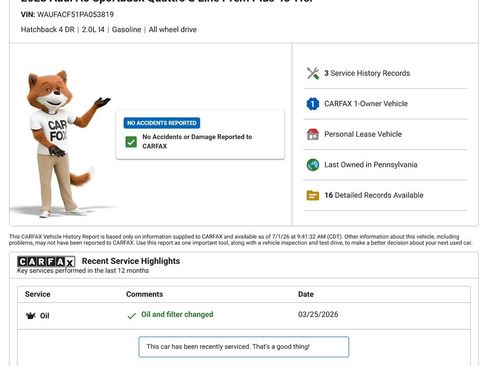The image size is (488, 366).
Task: Click the yellow folder Detailed Records icon
Action: tap(313, 195)
